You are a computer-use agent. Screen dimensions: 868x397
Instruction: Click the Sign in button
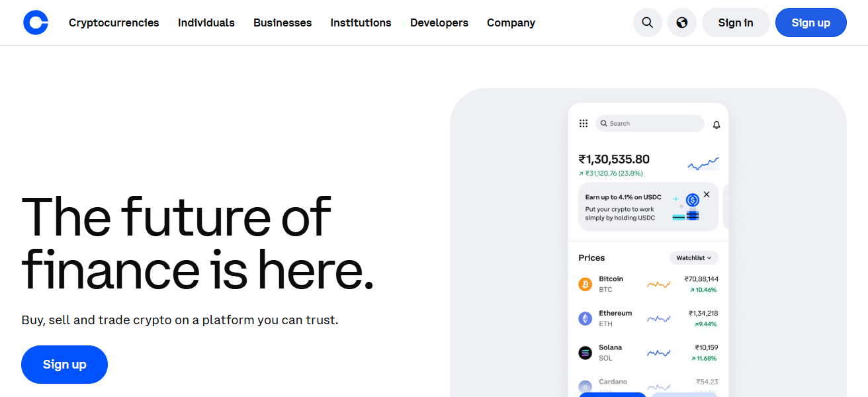tap(735, 22)
